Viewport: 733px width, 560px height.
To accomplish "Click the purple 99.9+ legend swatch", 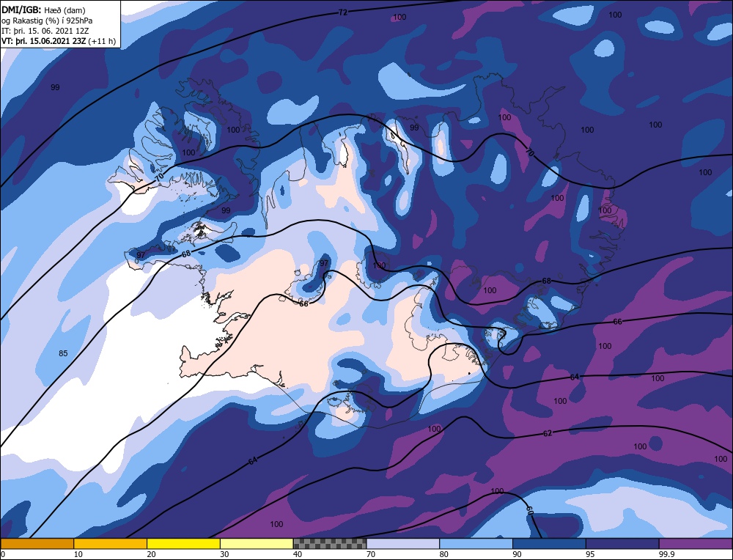I will 696,543.
